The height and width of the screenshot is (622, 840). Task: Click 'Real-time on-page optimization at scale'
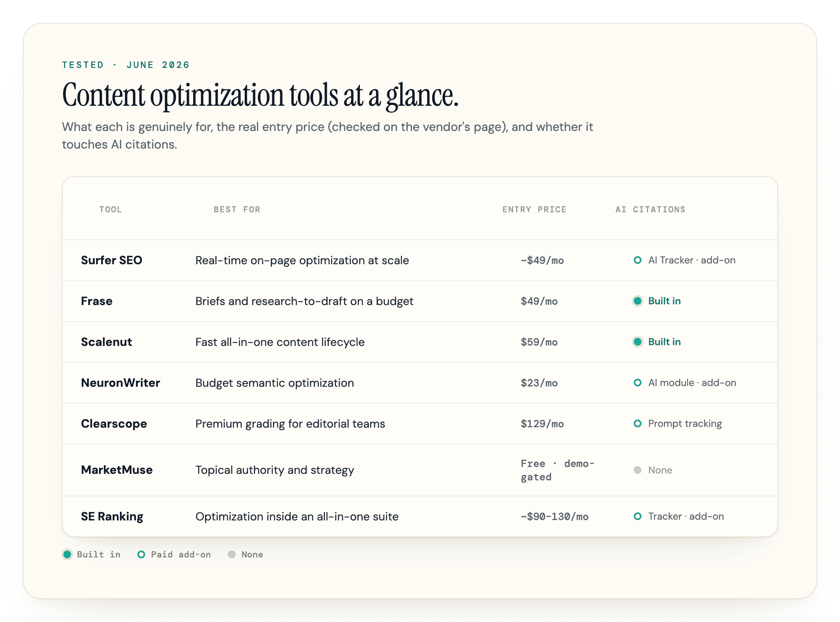click(x=302, y=260)
